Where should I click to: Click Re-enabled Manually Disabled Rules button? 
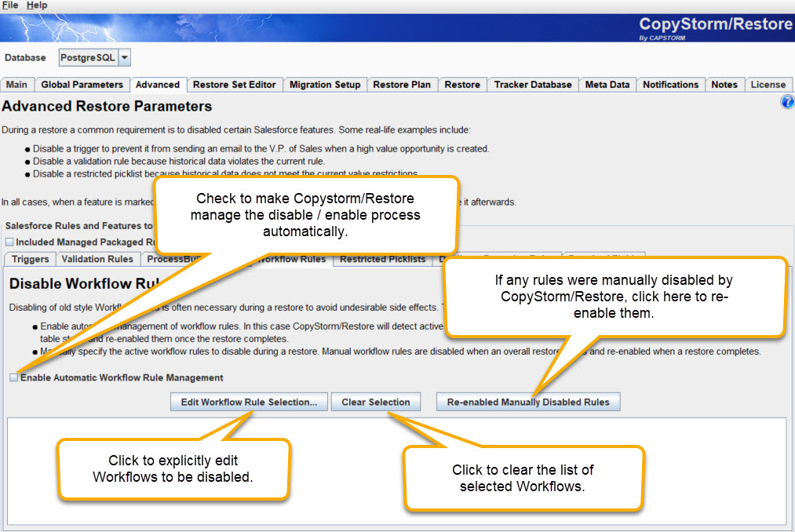528,403
